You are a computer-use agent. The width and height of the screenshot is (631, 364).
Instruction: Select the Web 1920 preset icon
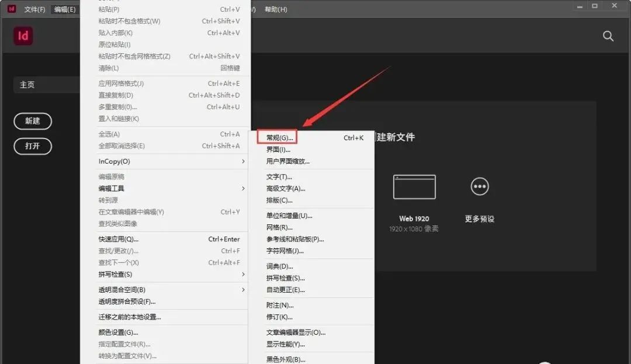[x=415, y=186]
